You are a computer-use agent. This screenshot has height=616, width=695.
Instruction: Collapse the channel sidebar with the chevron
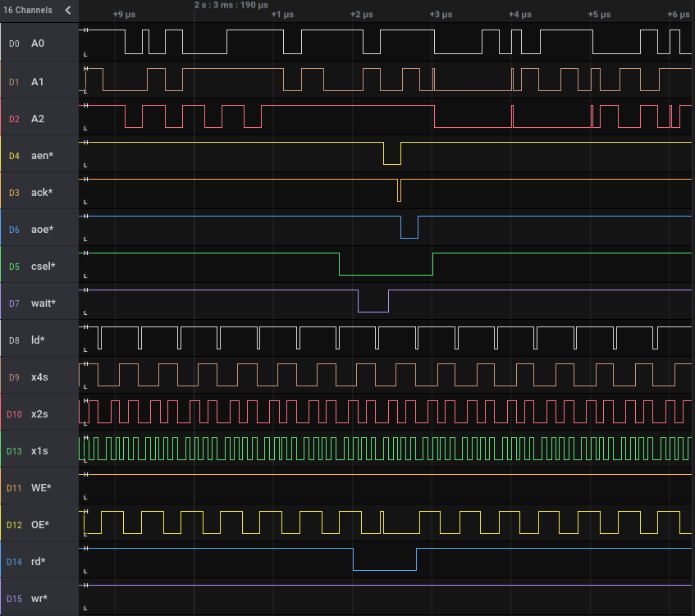pos(68,10)
